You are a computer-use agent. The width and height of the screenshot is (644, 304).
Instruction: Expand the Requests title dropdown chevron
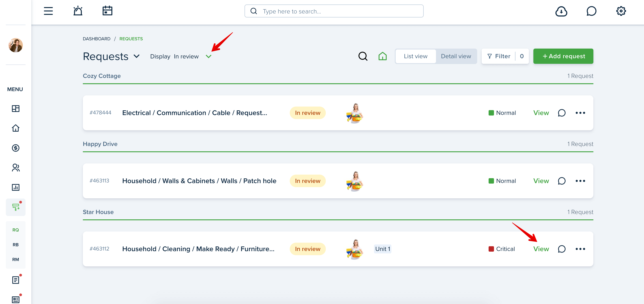pos(136,56)
